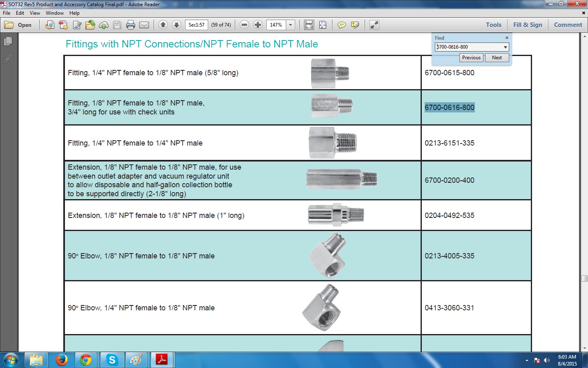Screen dimensions: 588x368
Task: Open the zoom level dropdown arrow
Action: [x=291, y=25]
